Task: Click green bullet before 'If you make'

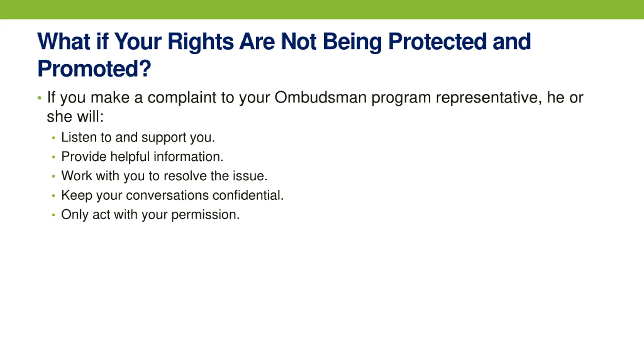Action: [39, 98]
